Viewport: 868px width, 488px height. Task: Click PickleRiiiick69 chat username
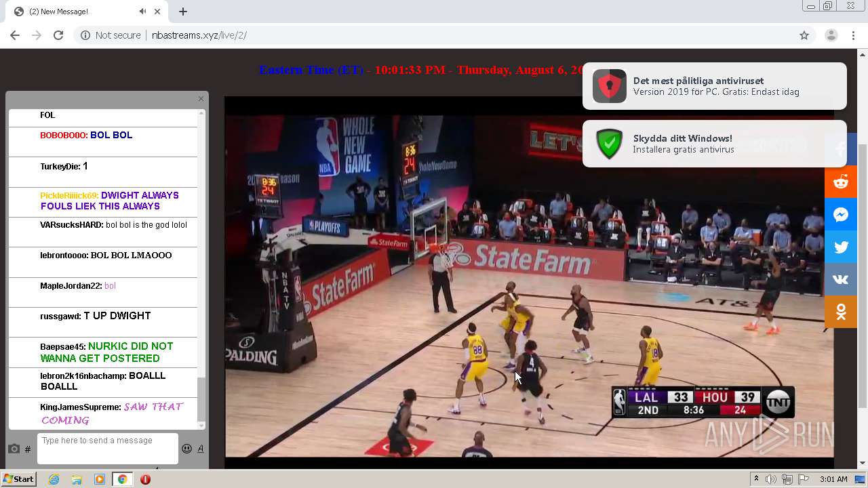pyautogui.click(x=69, y=196)
